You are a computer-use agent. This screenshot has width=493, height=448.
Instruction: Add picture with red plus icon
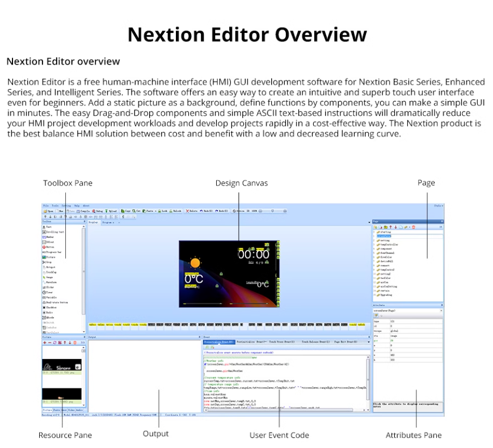pos(45,343)
